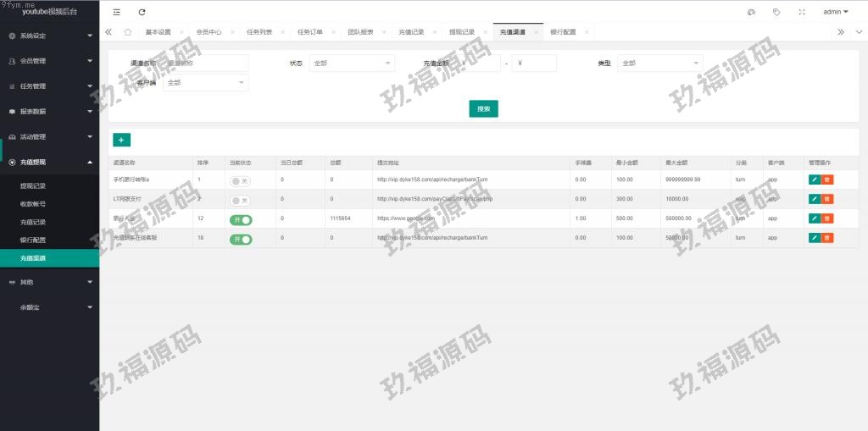868x431 pixels.
Task: Click the home icon tab
Action: pyautogui.click(x=127, y=32)
